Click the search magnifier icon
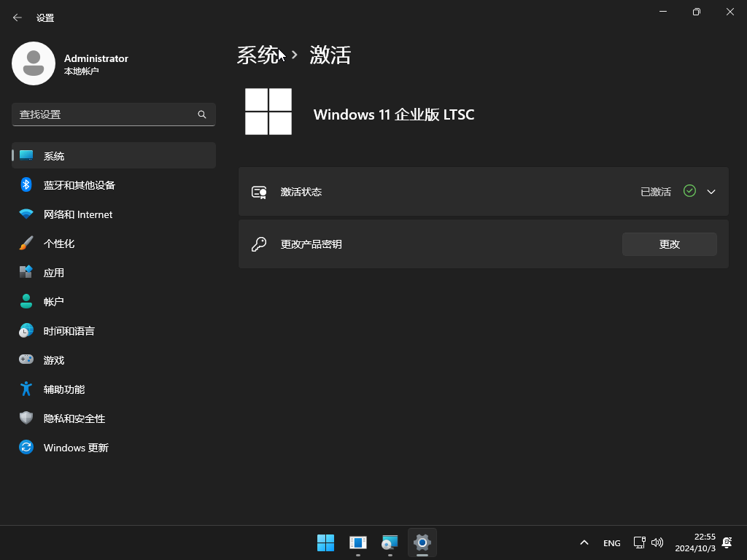The width and height of the screenshot is (747, 560). pos(202,114)
